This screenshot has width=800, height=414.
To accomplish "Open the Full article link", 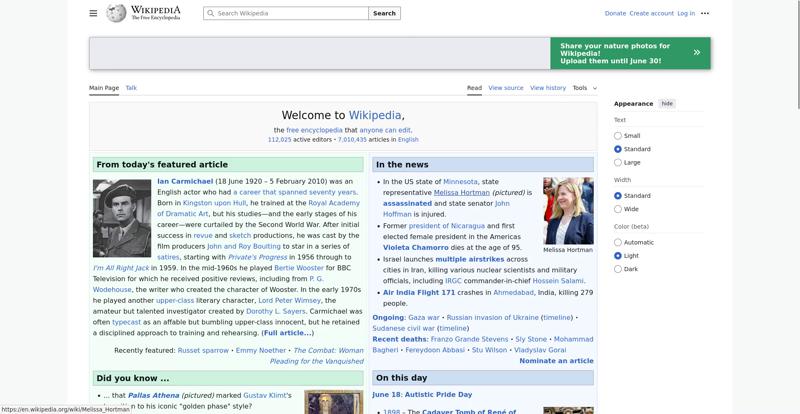I will pyautogui.click(x=287, y=333).
